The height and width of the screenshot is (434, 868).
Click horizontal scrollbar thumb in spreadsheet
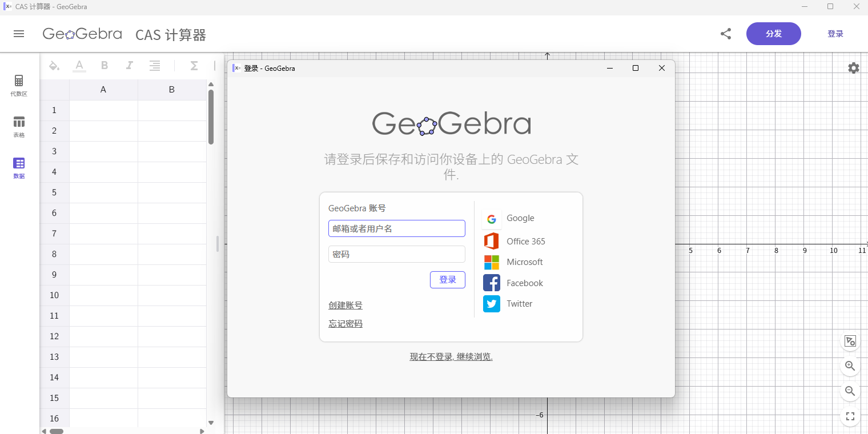[x=57, y=431]
